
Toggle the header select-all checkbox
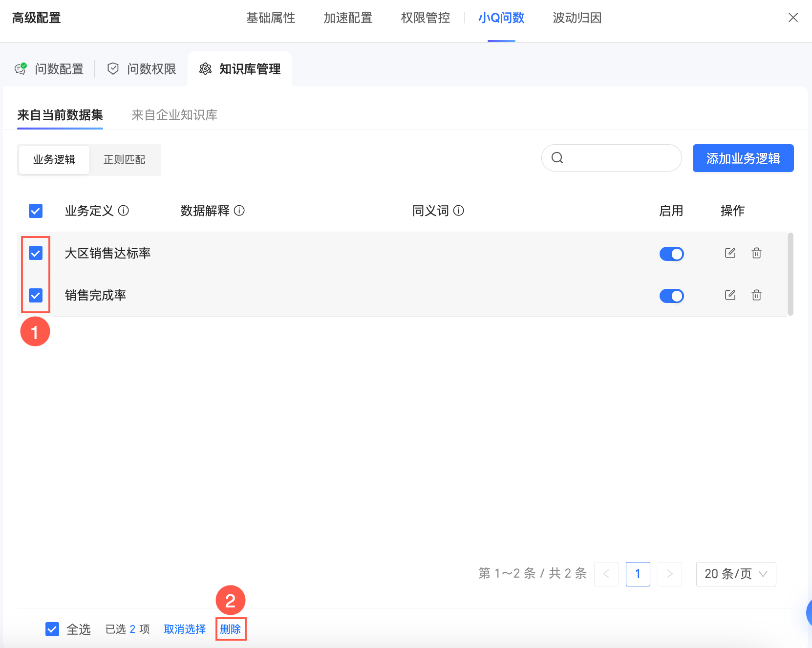click(x=36, y=211)
